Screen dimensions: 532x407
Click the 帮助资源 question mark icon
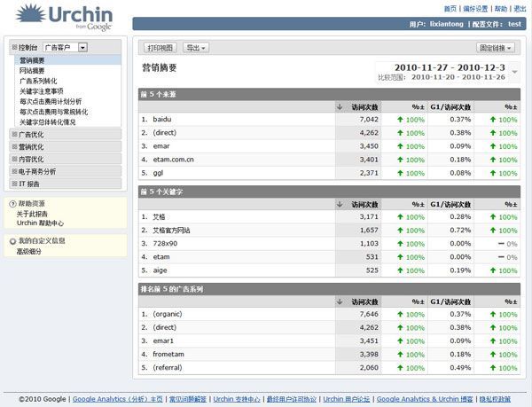(12, 204)
